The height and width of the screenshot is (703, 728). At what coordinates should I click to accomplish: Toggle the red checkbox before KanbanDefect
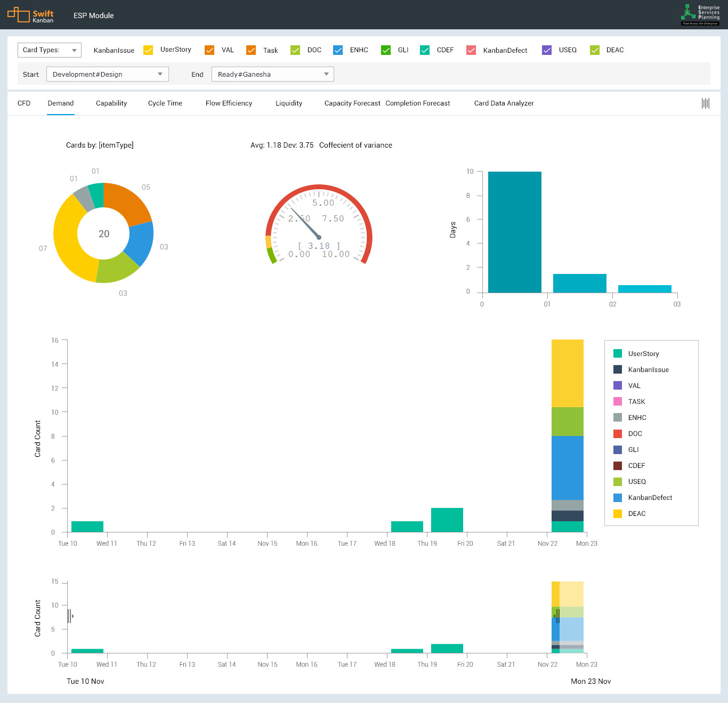pos(471,50)
